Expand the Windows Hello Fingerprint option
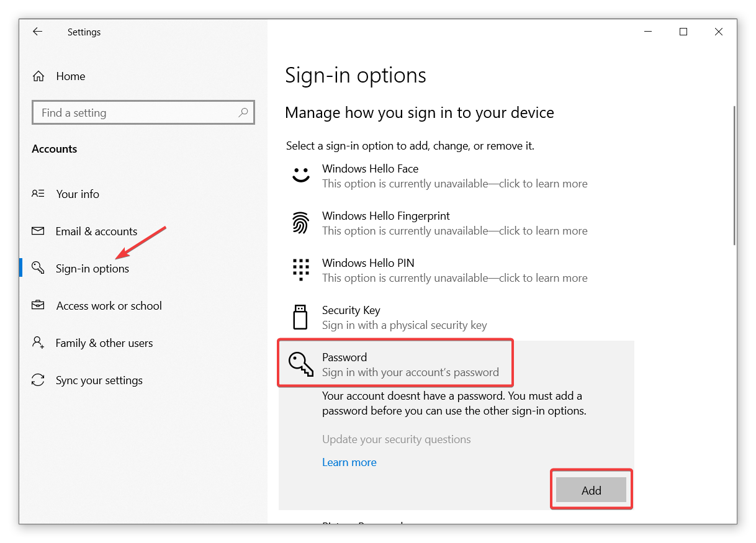The height and width of the screenshot is (543, 756). click(x=456, y=223)
